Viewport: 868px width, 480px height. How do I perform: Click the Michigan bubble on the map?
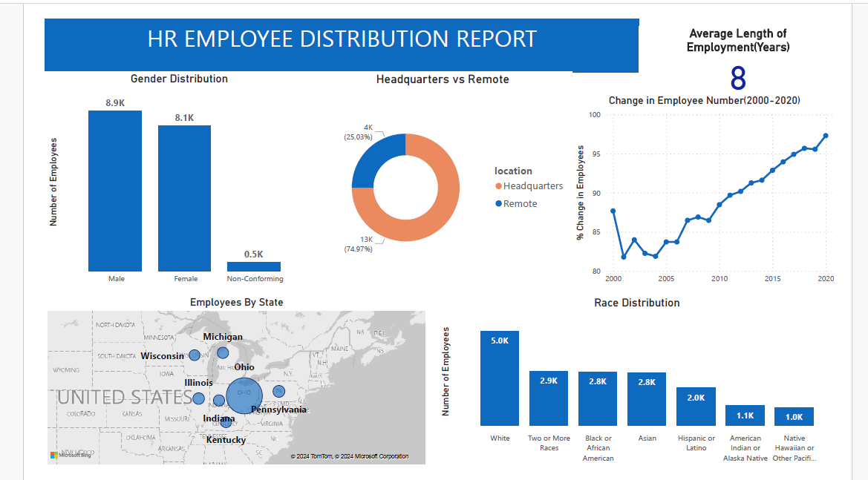coord(223,352)
